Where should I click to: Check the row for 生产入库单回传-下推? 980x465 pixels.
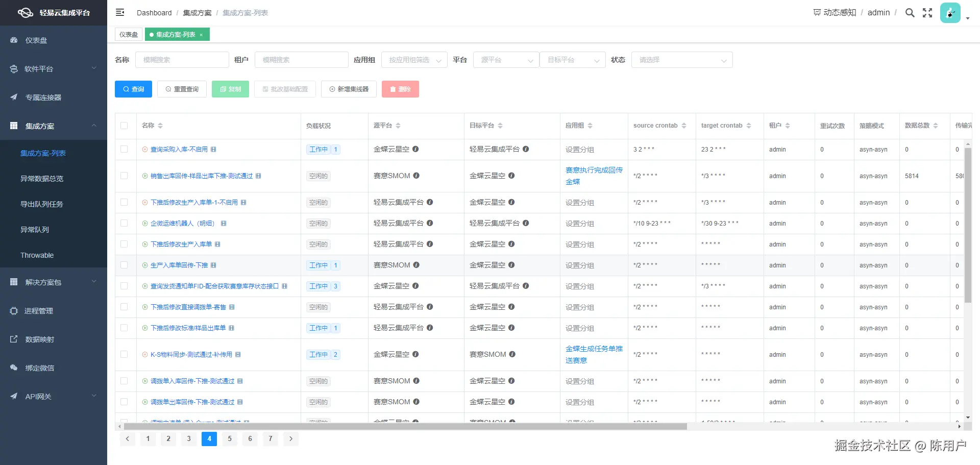pyautogui.click(x=124, y=265)
